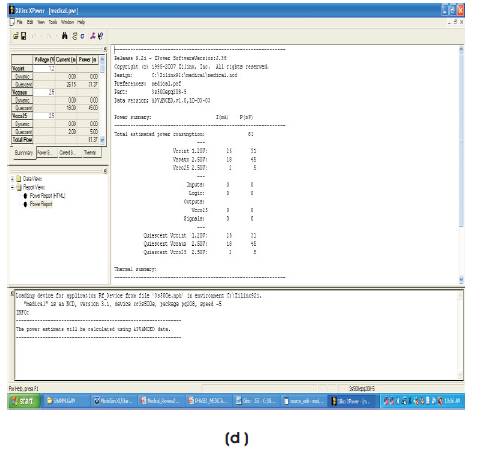Select the Report Views tree label
The height and width of the screenshot is (449, 483).
click(34, 187)
